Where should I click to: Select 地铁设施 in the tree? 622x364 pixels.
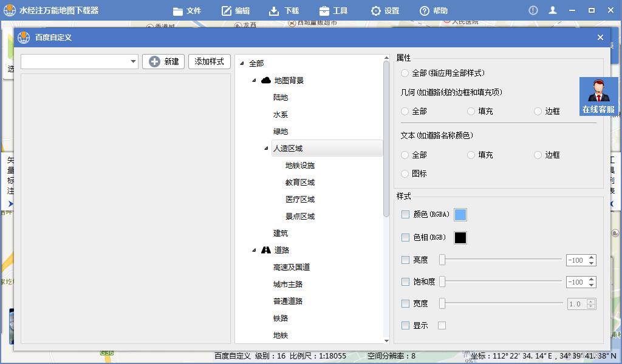click(x=299, y=165)
